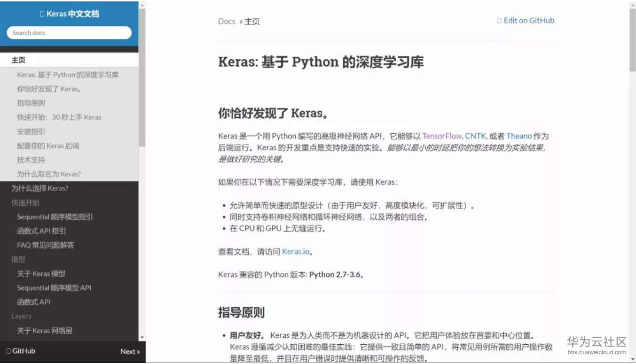Open 为什么取名为 Keras? sidebar subsection
This screenshot has width=636, height=364.
click(49, 174)
